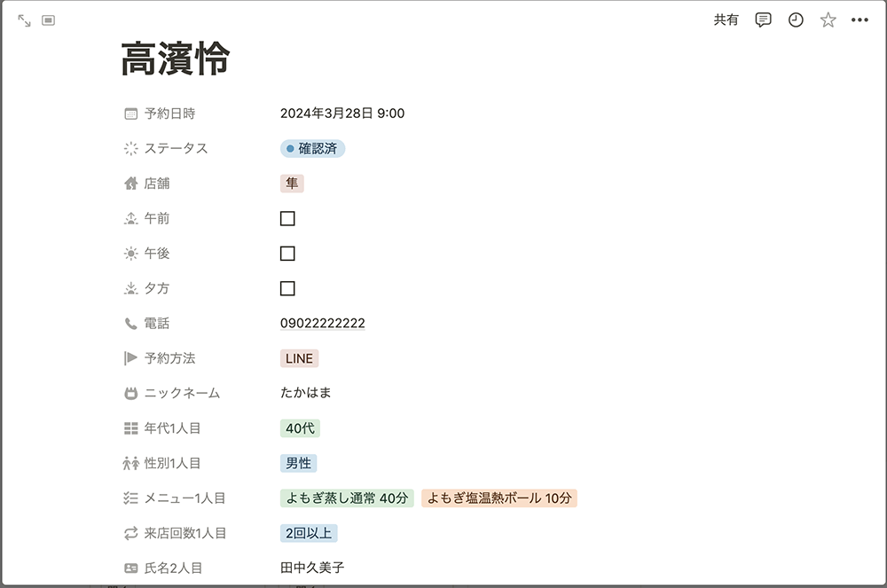Click the phone number 09022222222
This screenshot has height=588, width=887.
pos(322,324)
